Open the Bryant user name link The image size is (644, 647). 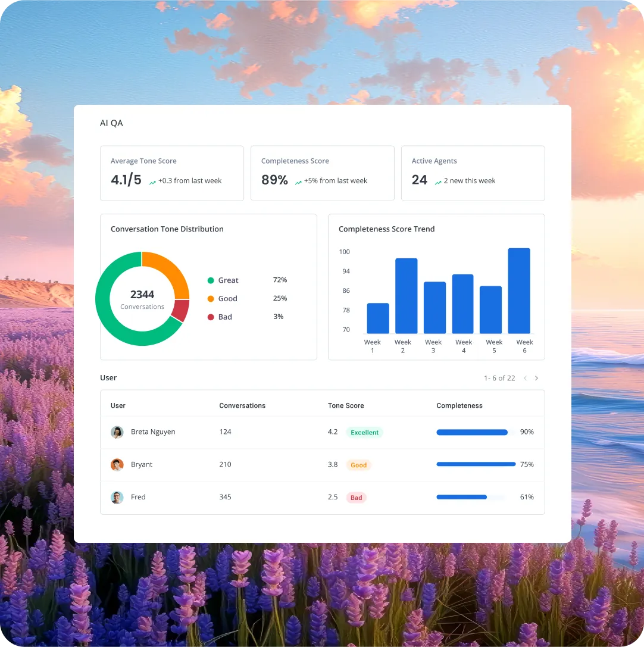[x=142, y=464]
